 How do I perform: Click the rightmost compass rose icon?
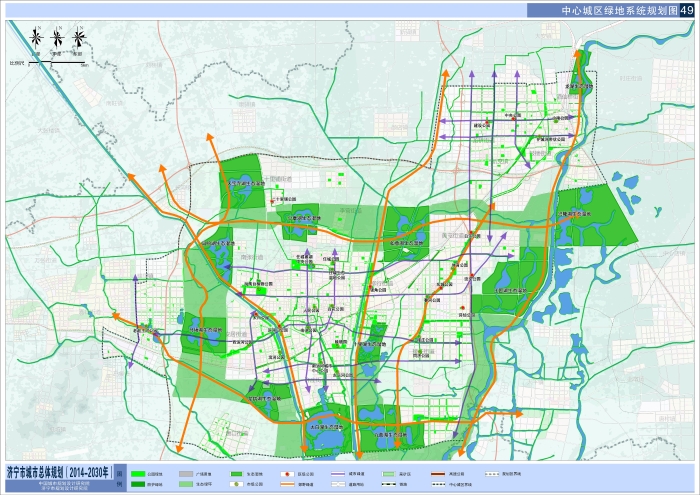(x=80, y=38)
